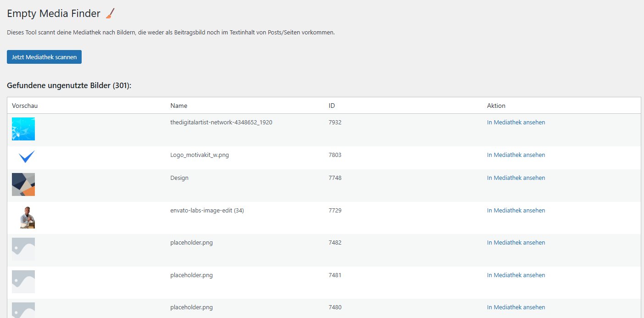Click the ID column header
The image size is (644, 318).
coord(332,106)
